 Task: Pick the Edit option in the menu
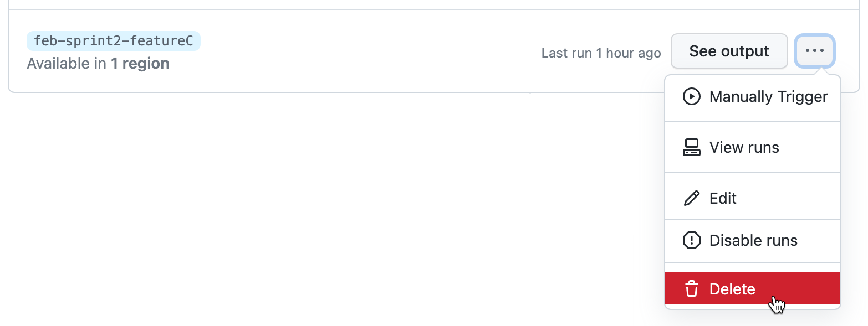pyautogui.click(x=723, y=198)
